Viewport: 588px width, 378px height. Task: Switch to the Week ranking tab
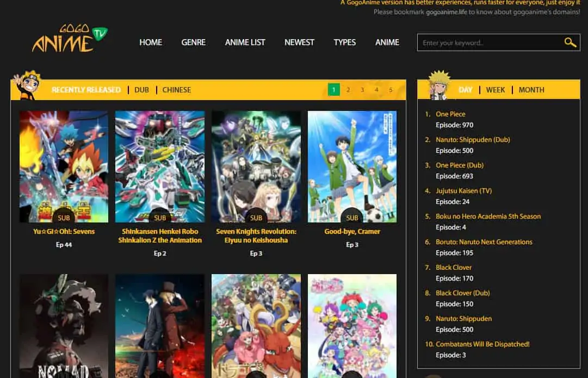(496, 90)
